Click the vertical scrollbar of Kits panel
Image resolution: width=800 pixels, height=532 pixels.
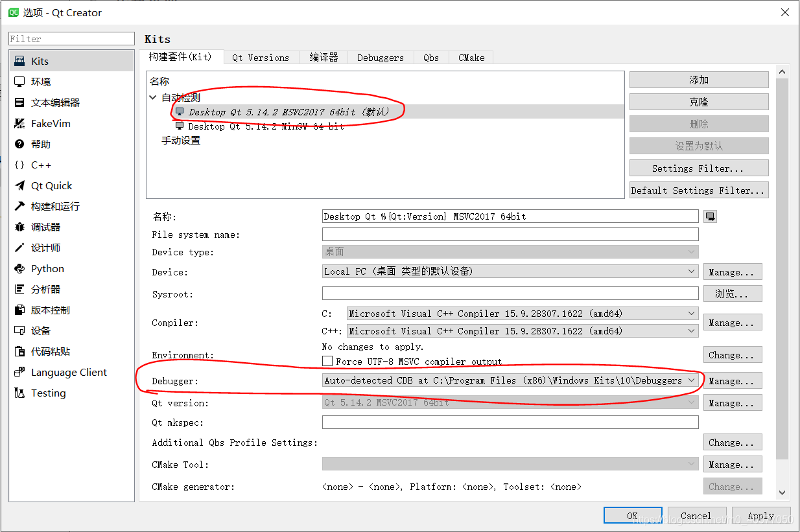pos(782,269)
